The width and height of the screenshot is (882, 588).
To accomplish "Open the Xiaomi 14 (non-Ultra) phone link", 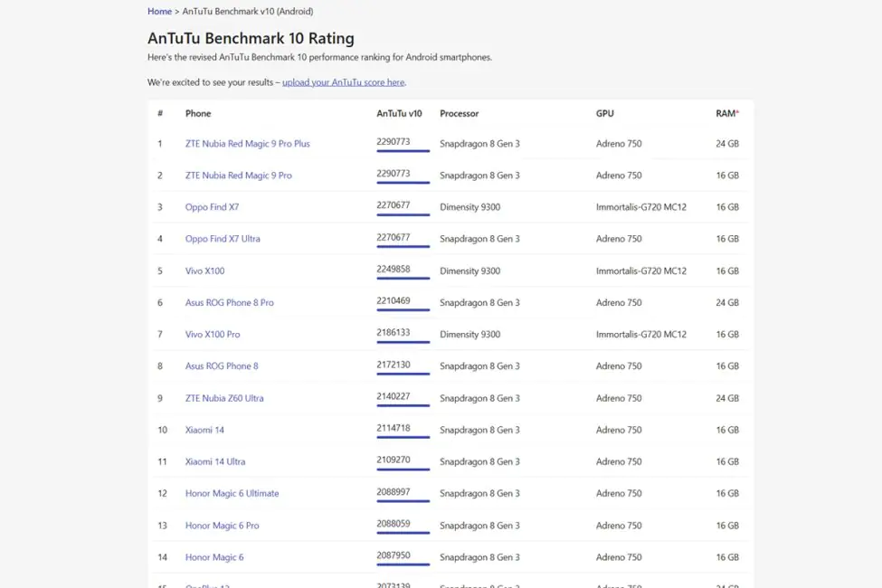I will click(x=204, y=430).
